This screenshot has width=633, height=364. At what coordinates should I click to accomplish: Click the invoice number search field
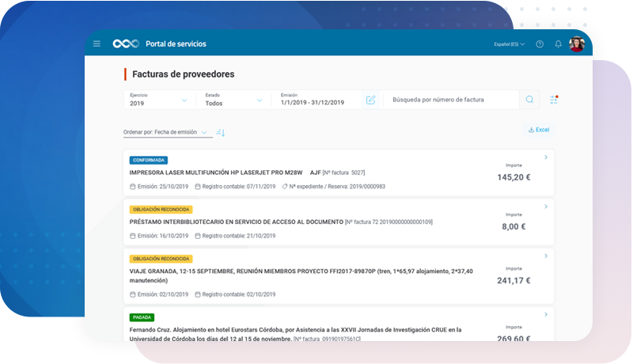[451, 100]
